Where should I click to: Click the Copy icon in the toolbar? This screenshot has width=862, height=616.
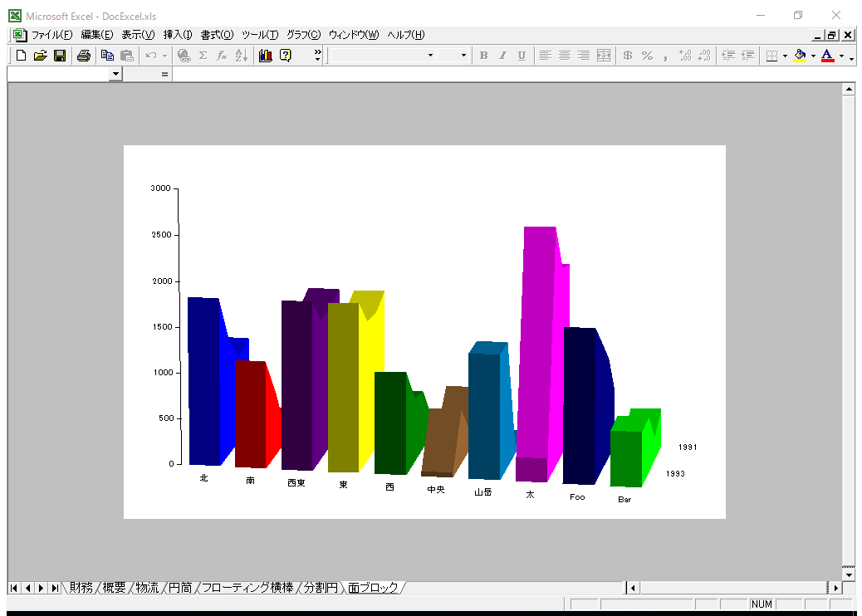tap(107, 56)
